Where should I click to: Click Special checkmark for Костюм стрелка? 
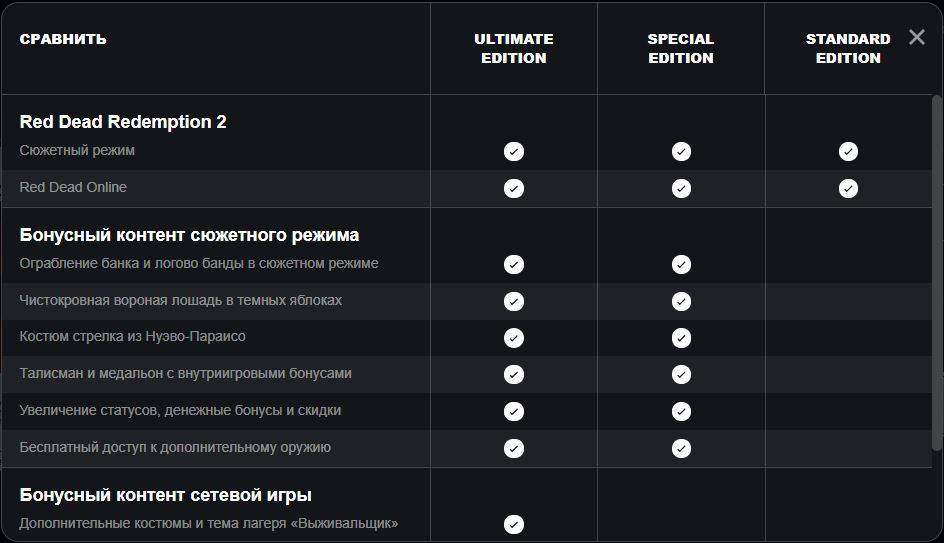[681, 338]
